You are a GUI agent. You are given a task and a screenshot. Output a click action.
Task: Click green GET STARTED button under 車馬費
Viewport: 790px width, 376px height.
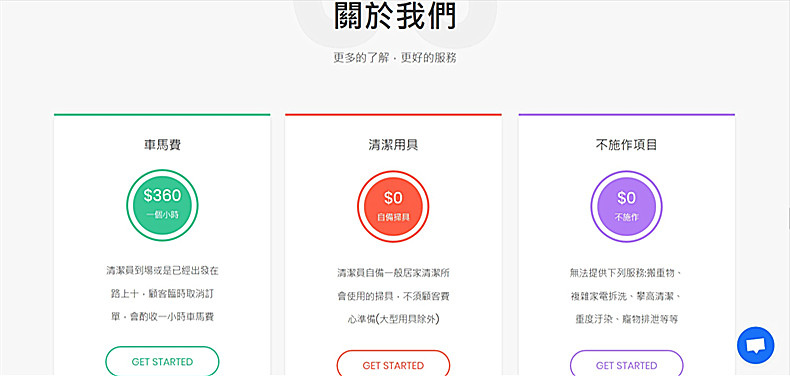[x=162, y=361]
